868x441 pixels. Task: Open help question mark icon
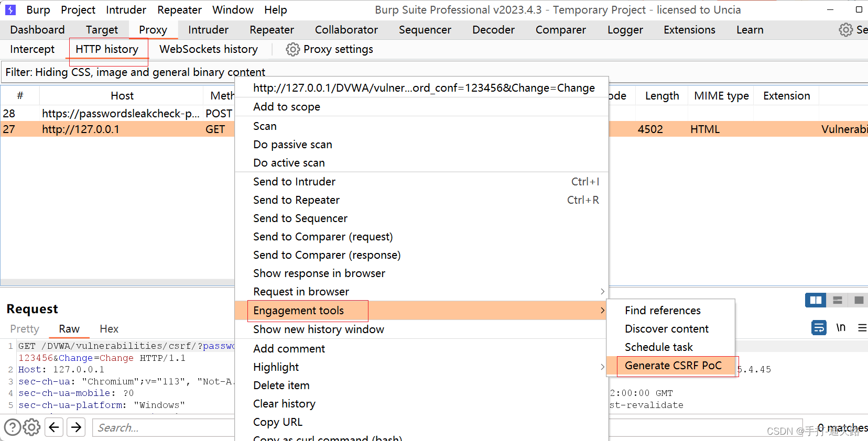tap(13, 427)
